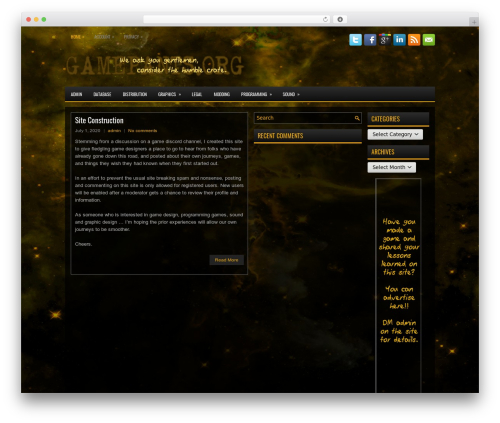The width and height of the screenshot is (500, 423).
Task: Expand the Sound menu
Action: coord(291,94)
